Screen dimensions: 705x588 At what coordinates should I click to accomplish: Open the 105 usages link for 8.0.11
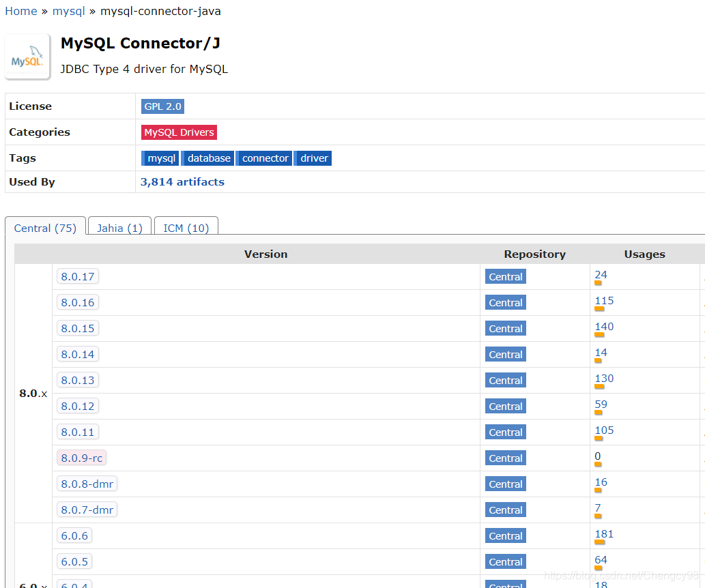[604, 430]
